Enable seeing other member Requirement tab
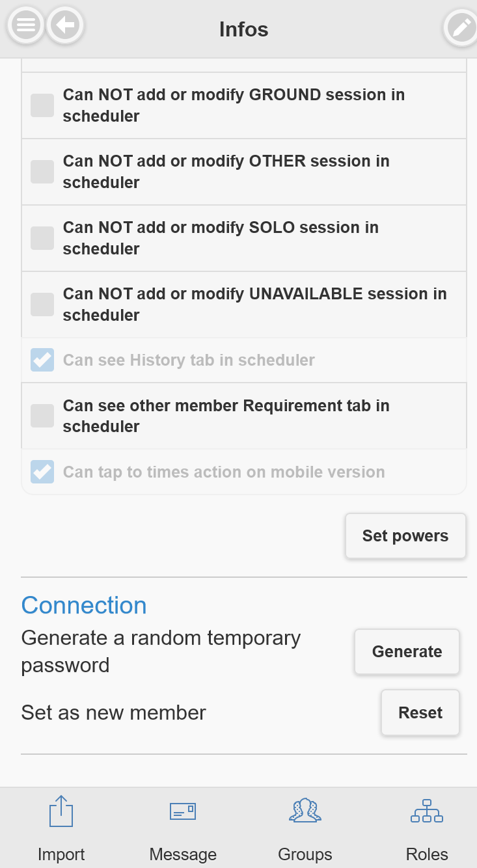Viewport: 477px width, 868px height. click(x=42, y=416)
